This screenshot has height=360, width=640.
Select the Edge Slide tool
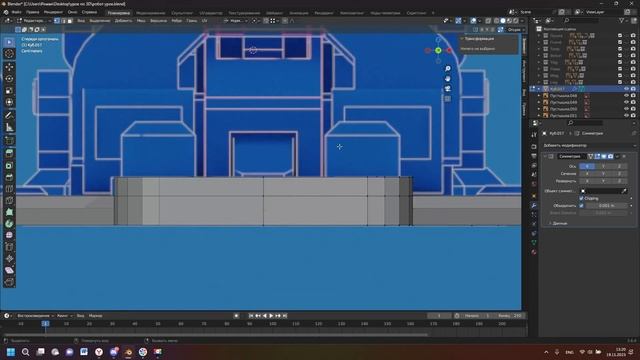9,247
